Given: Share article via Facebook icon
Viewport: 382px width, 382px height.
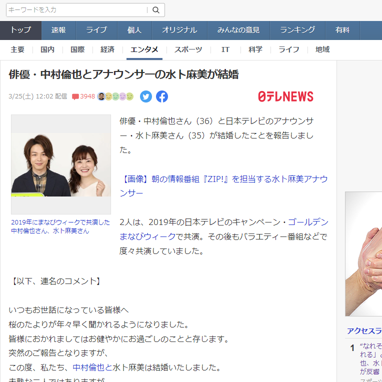Looking at the screenshot, I should pyautogui.click(x=162, y=97).
